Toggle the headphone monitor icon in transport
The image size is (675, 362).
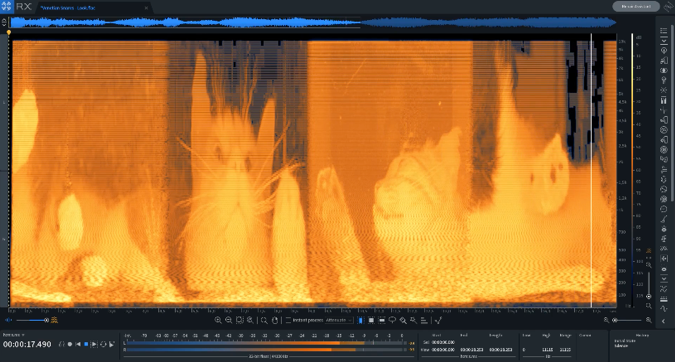coord(62,344)
